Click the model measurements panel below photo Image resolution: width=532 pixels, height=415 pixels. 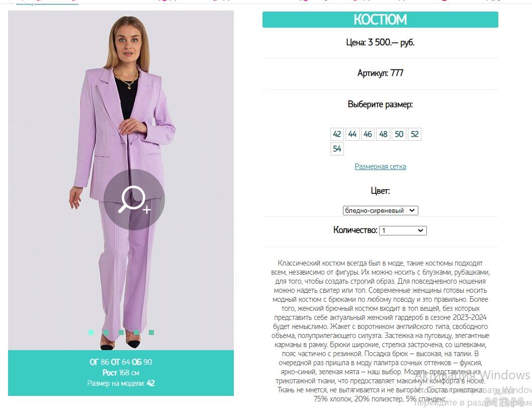(x=121, y=373)
